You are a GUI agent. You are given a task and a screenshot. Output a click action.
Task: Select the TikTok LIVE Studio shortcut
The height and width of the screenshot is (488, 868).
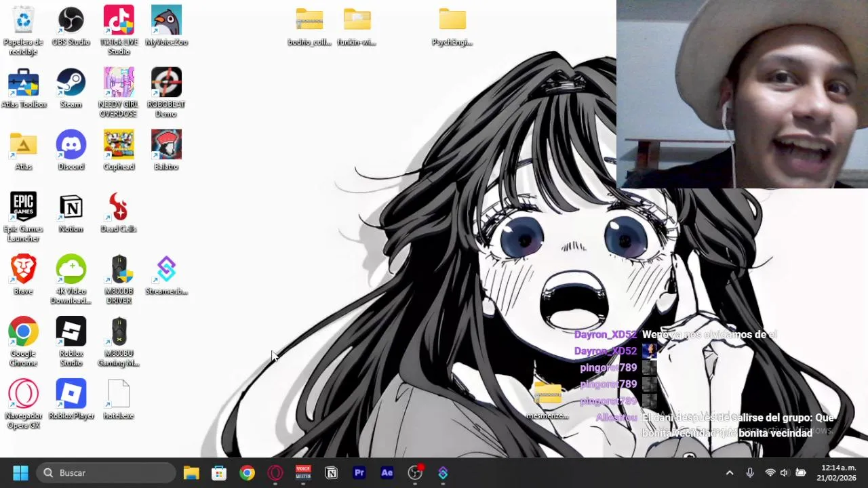119,30
